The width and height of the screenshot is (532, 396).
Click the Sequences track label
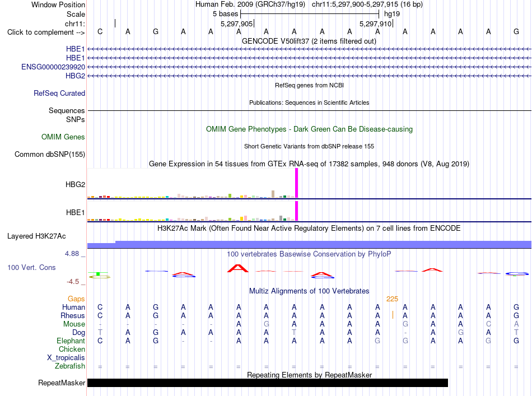coord(67,110)
